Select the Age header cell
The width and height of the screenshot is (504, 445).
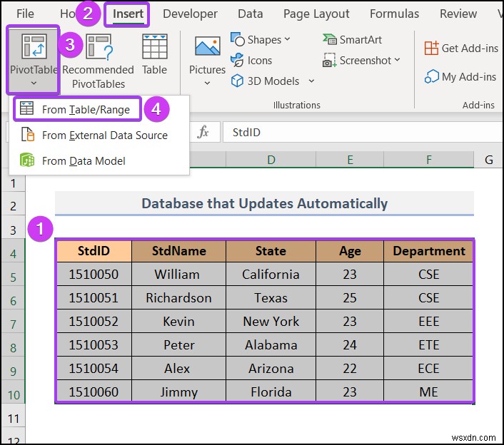coord(350,251)
